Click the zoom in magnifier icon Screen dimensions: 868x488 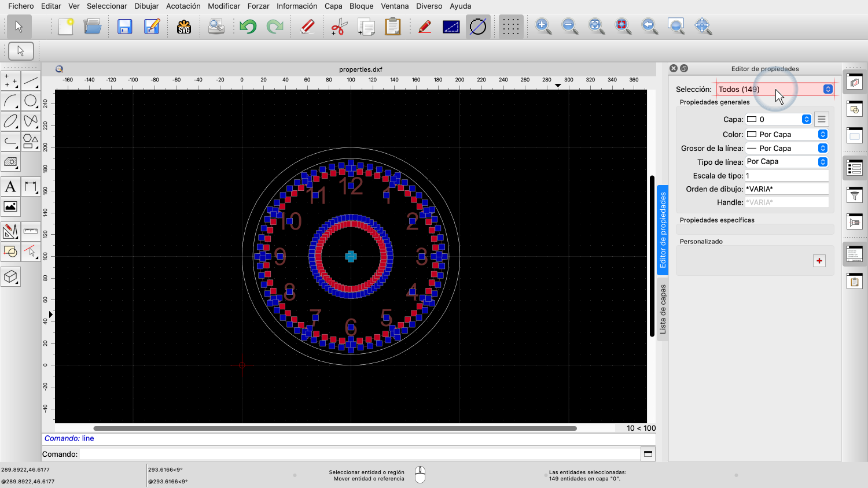543,26
